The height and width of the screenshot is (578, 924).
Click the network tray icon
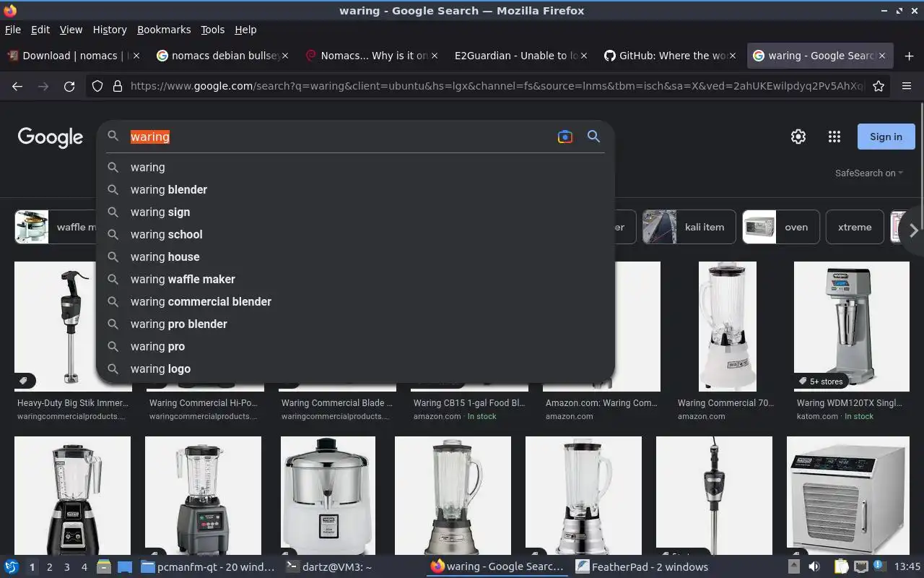pos(860,567)
